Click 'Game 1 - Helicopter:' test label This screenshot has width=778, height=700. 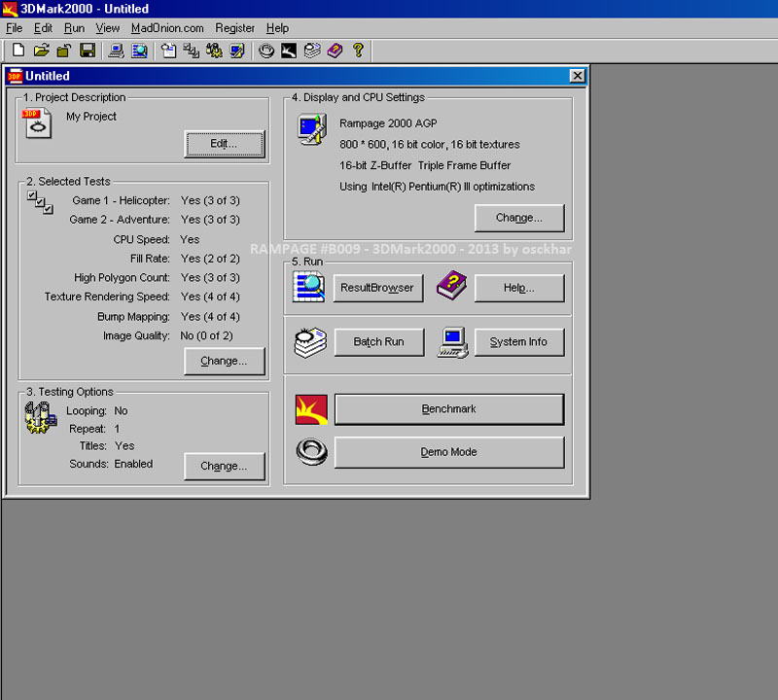[x=121, y=200]
